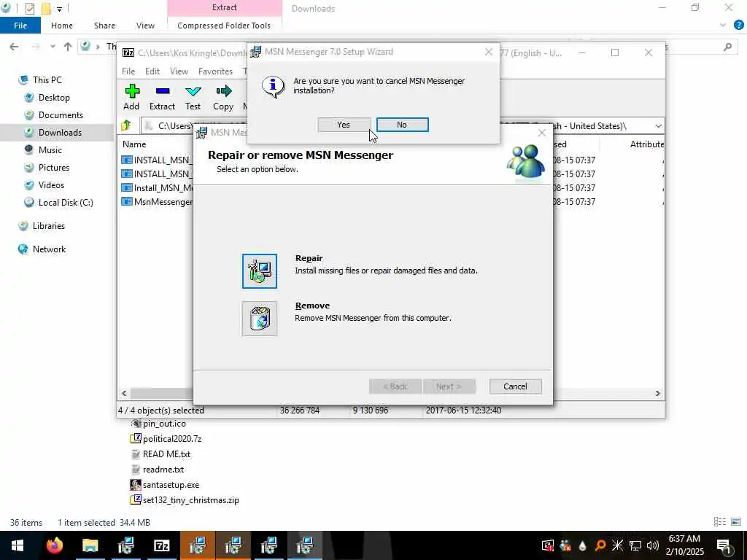Open the 7-Zip Edit menu
Viewport: 747px width, 560px height.
coord(152,71)
